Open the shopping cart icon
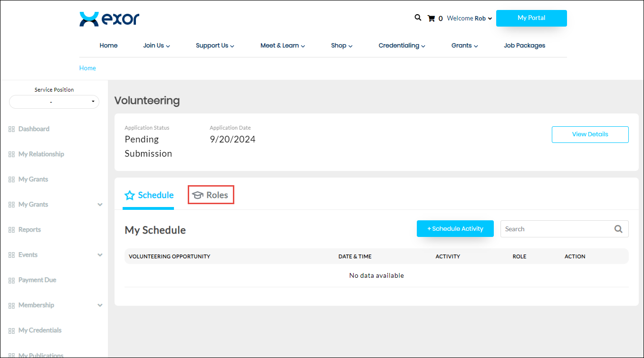The image size is (644, 358). [431, 19]
